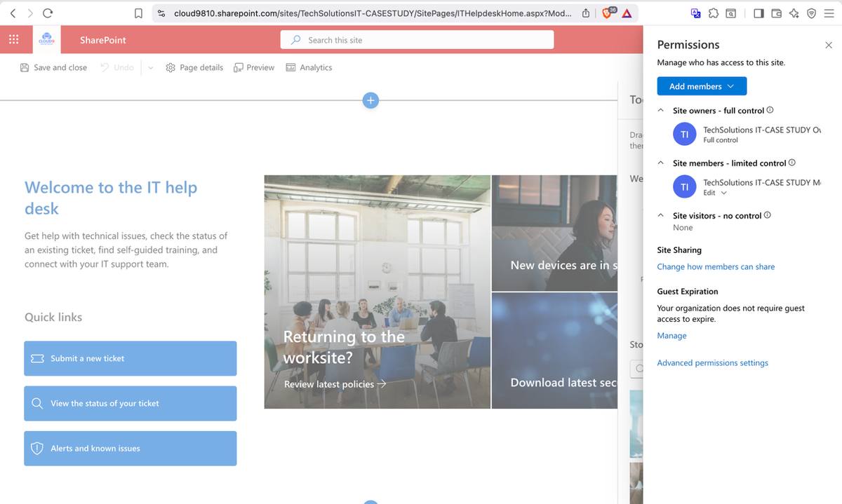Open site information icon in address bar
This screenshot has width=842, height=504.
[161, 13]
